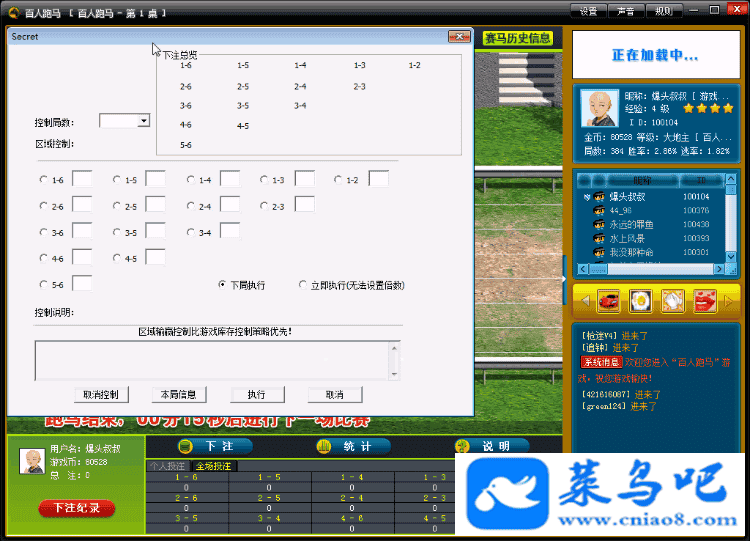This screenshot has width=750, height=541.
Task: Open 赛马历史信息 panel
Action: [518, 38]
